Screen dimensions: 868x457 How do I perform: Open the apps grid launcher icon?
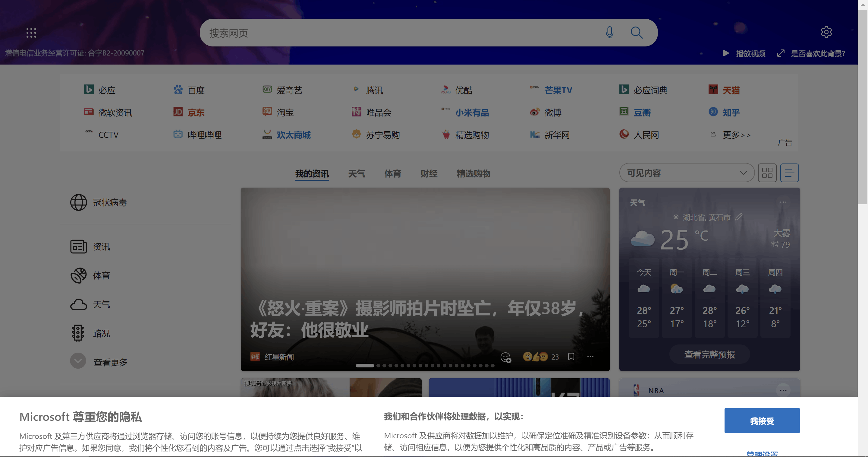[x=31, y=33]
